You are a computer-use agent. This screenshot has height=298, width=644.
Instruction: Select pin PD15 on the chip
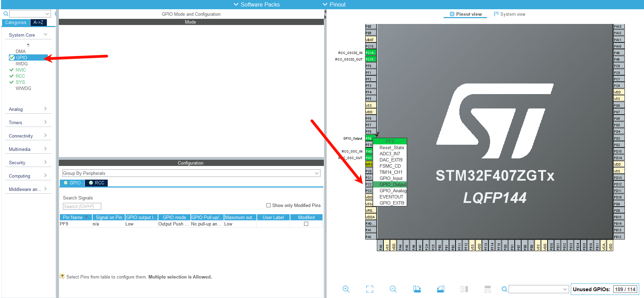[619, 151]
